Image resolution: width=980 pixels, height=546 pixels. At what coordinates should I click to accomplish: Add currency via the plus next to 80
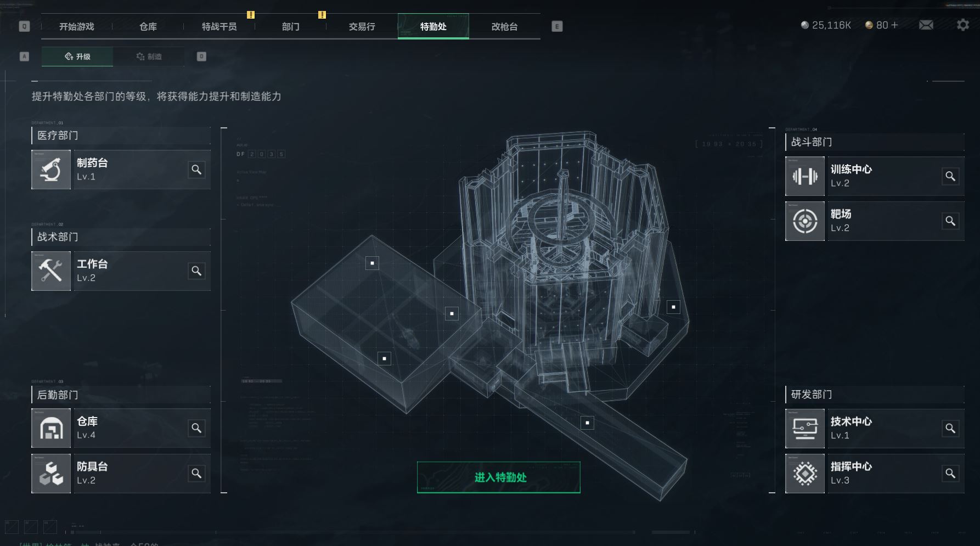click(x=895, y=25)
